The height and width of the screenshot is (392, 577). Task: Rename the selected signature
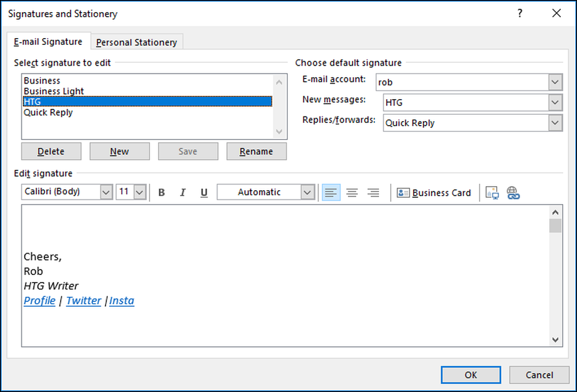click(x=257, y=151)
